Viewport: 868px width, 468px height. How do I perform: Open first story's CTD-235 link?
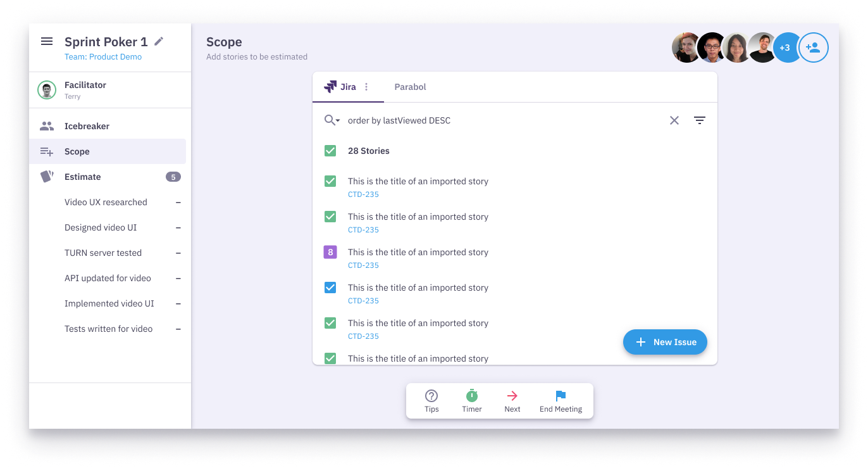coord(363,194)
